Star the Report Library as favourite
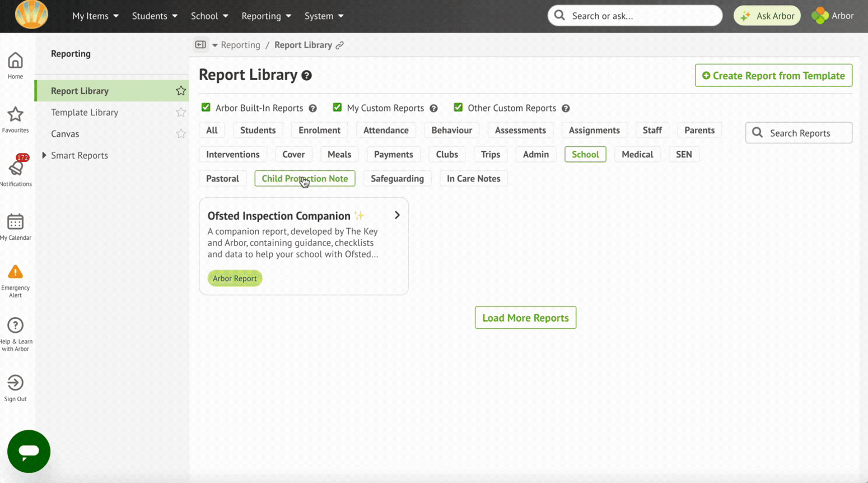 pos(180,91)
